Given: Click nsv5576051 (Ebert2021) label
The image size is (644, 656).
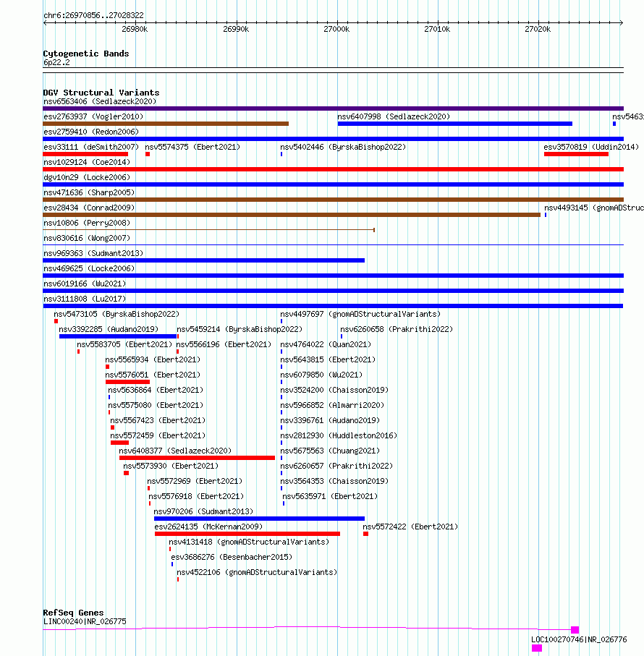Looking at the screenshot, I should tap(153, 375).
